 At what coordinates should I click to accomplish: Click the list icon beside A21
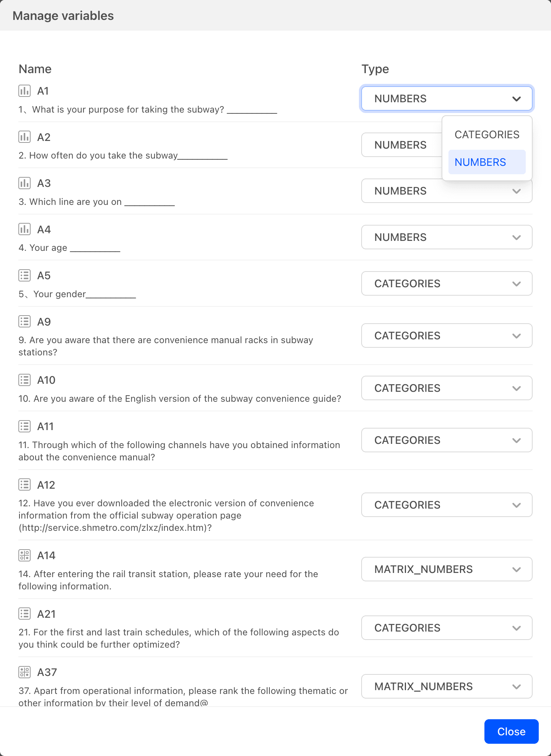[x=24, y=614]
